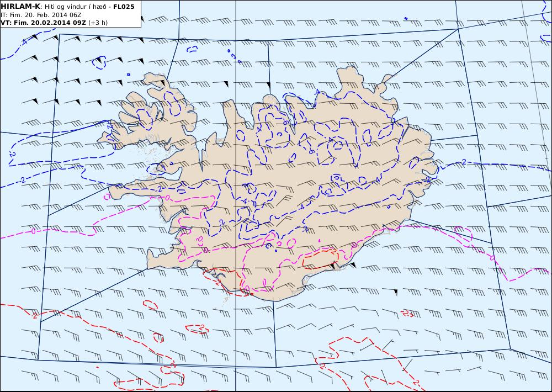Click the 'HIRLAM-K' model name text

[x=20, y=7]
